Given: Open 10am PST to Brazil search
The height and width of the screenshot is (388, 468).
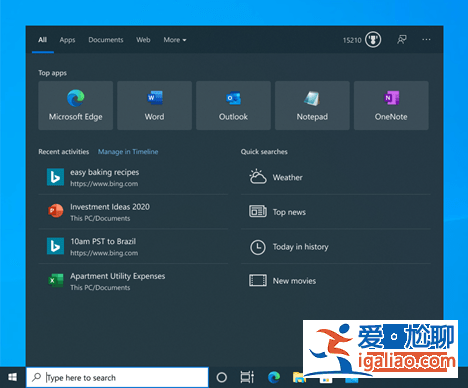Looking at the screenshot, I should (x=133, y=247).
